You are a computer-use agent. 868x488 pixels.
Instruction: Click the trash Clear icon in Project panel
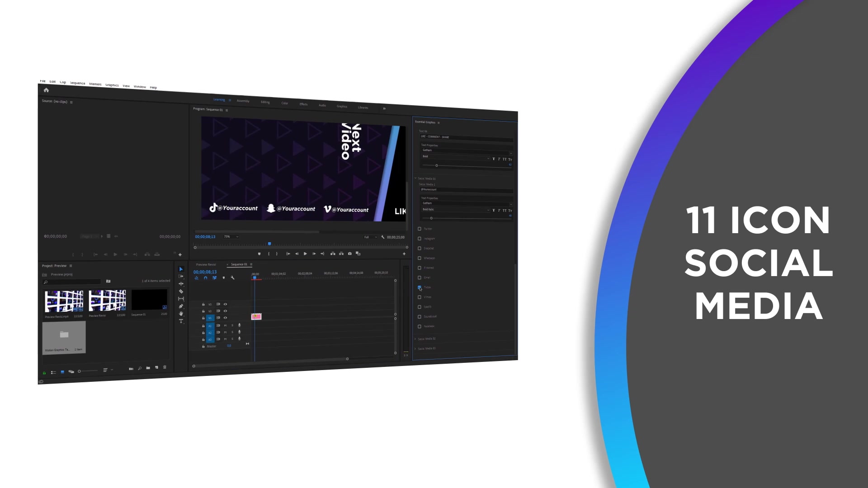[x=165, y=367]
